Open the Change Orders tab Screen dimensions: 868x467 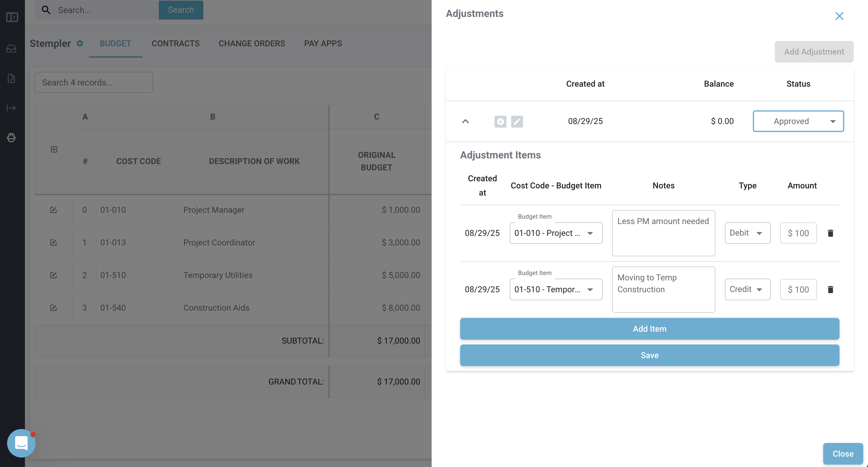coord(251,43)
